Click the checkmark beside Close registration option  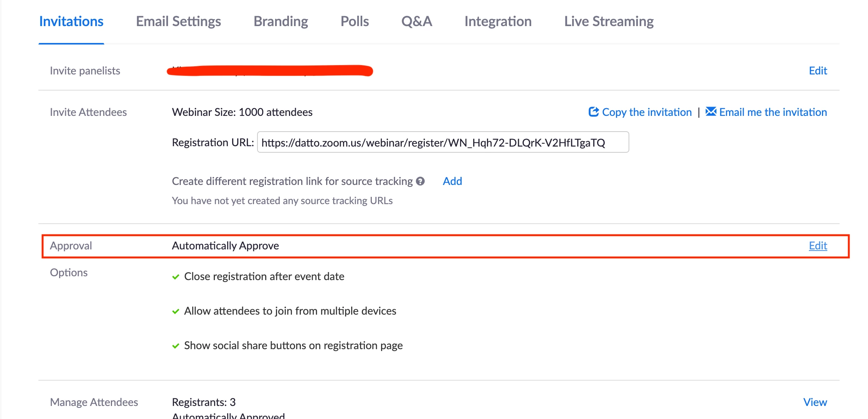[176, 277]
